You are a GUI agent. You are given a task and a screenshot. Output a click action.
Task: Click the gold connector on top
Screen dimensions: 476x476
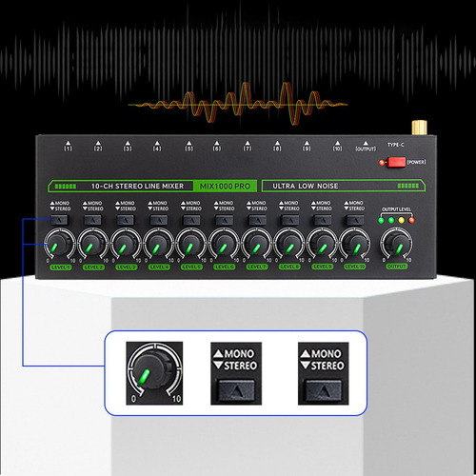click(x=420, y=128)
